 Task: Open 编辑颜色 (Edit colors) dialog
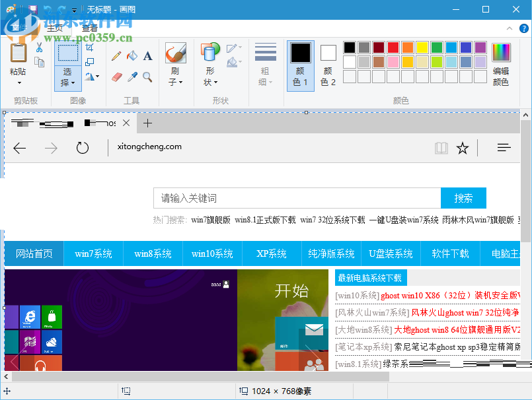click(x=500, y=64)
